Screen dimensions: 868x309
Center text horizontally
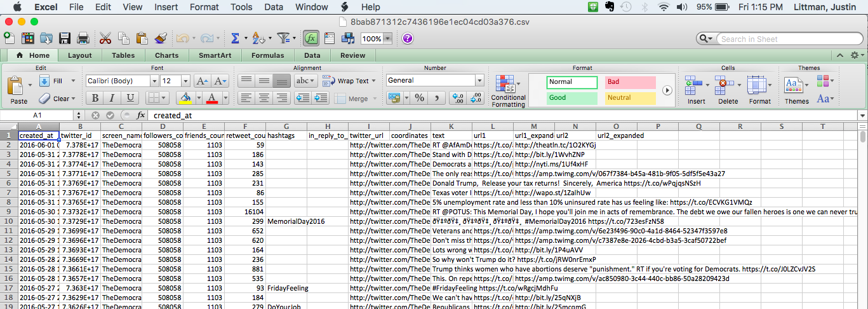coord(264,98)
